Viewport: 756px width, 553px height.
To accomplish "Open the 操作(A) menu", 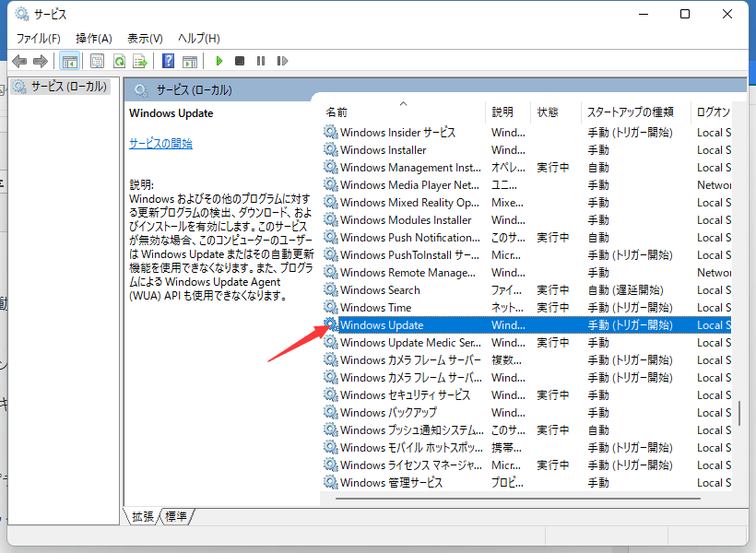I will (91, 39).
